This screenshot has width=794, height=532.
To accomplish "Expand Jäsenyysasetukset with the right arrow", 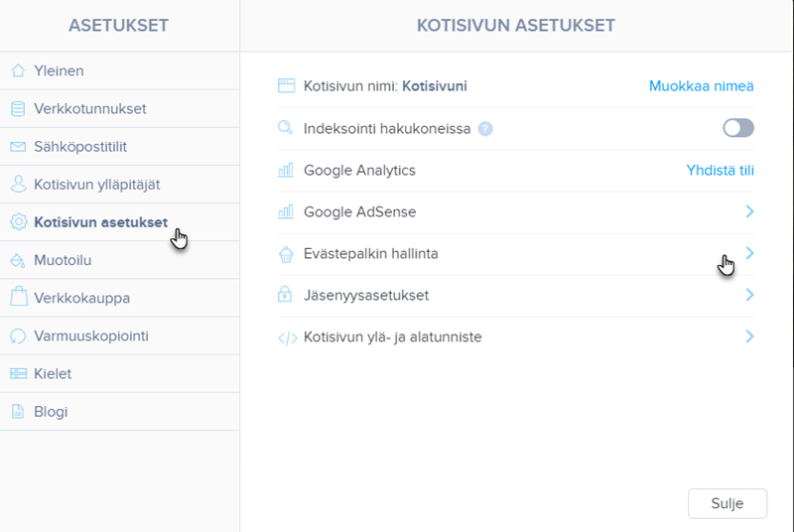I will pos(749,295).
